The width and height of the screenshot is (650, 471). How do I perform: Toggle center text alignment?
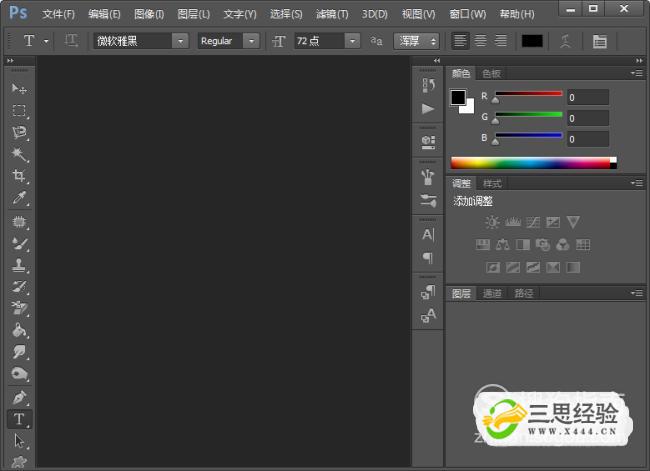[480, 41]
